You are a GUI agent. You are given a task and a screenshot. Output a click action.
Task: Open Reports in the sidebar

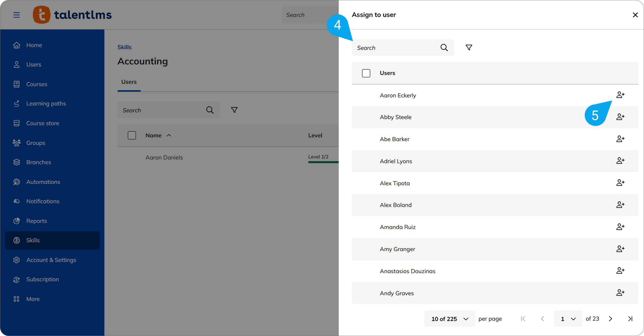coord(36,221)
